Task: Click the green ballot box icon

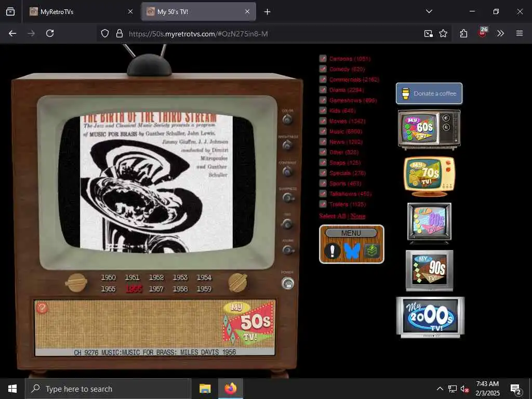Action: (371, 251)
